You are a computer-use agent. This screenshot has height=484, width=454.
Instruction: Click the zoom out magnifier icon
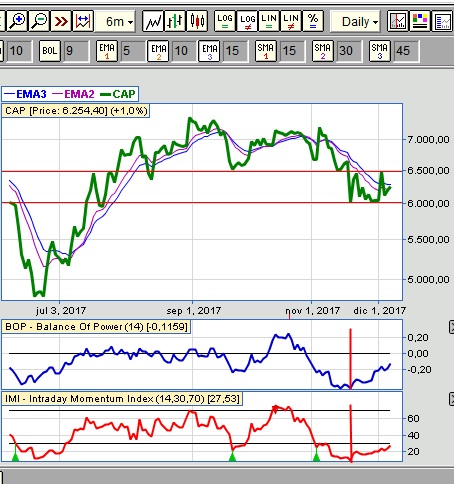click(39, 21)
